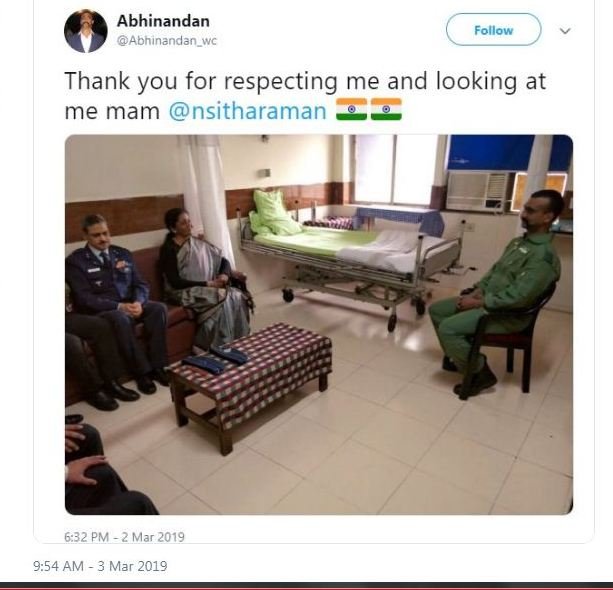Screen dimensions: 613x590
Task: Visit the @Abhinandan_wc handle
Action: coord(167,41)
